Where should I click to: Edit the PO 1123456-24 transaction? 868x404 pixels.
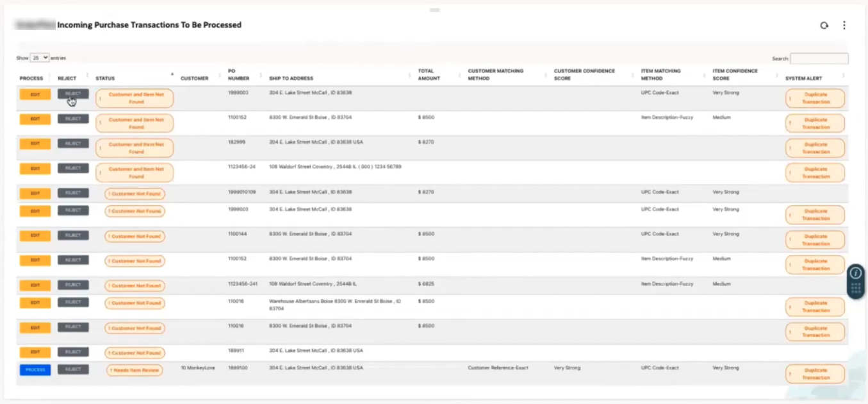click(x=35, y=169)
